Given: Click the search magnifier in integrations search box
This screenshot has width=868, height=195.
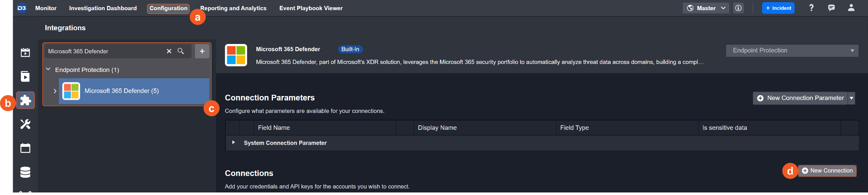Looking at the screenshot, I should (x=181, y=51).
